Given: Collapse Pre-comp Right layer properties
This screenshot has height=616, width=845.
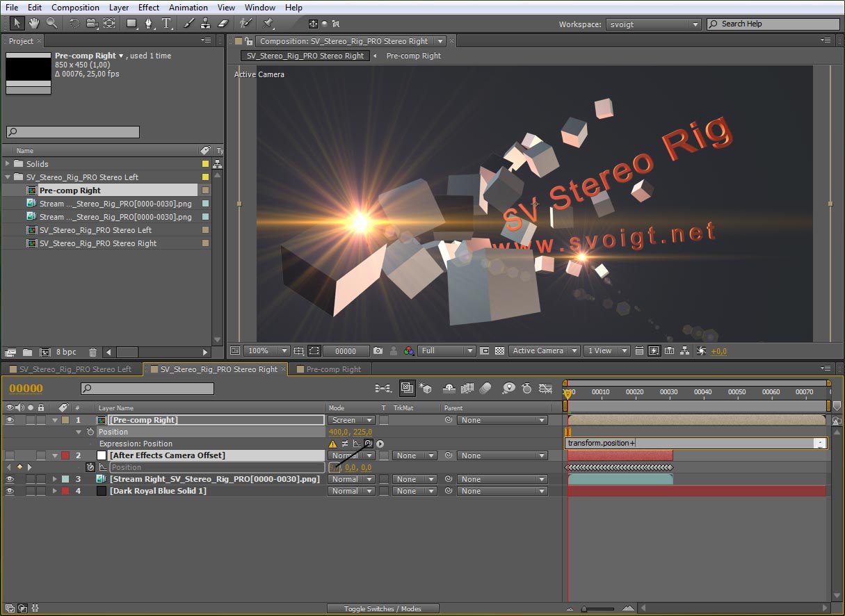Looking at the screenshot, I should tap(55, 420).
